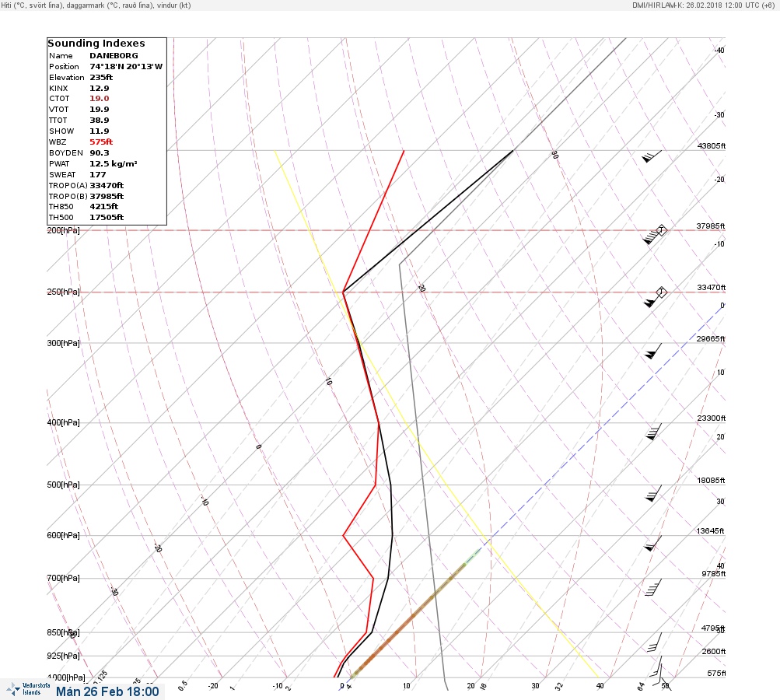Click the tropopause marker at 33470ft
Screen dimensions: 780x700
tap(661, 292)
